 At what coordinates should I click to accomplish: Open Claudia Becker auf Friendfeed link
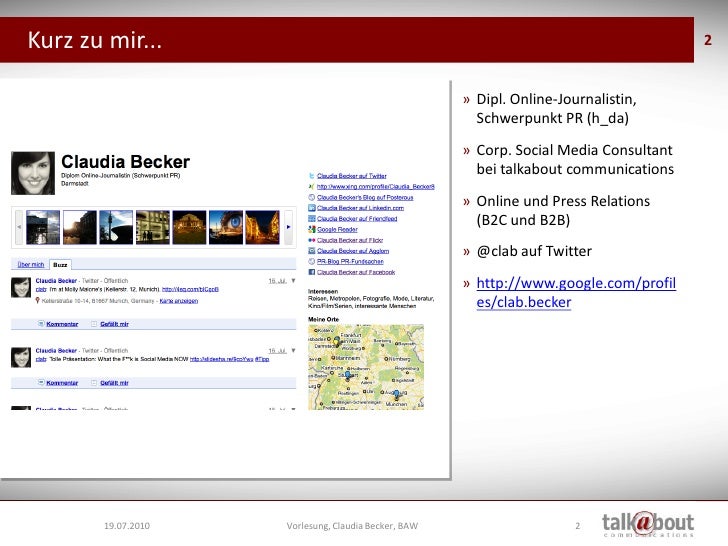tap(357, 219)
